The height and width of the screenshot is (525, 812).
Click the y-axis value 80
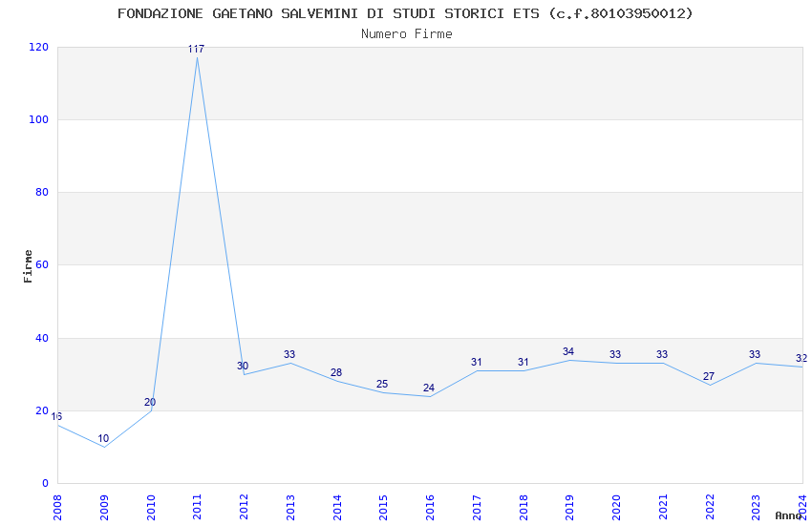point(42,192)
